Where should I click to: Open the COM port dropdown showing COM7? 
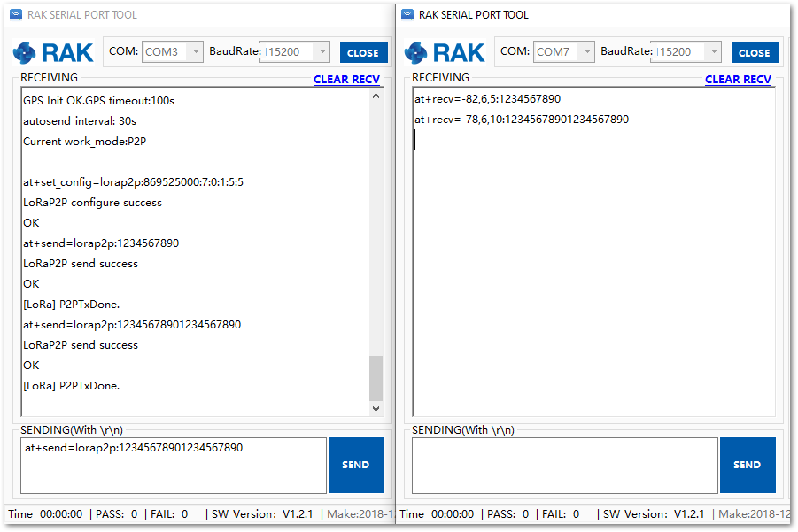pos(564,52)
